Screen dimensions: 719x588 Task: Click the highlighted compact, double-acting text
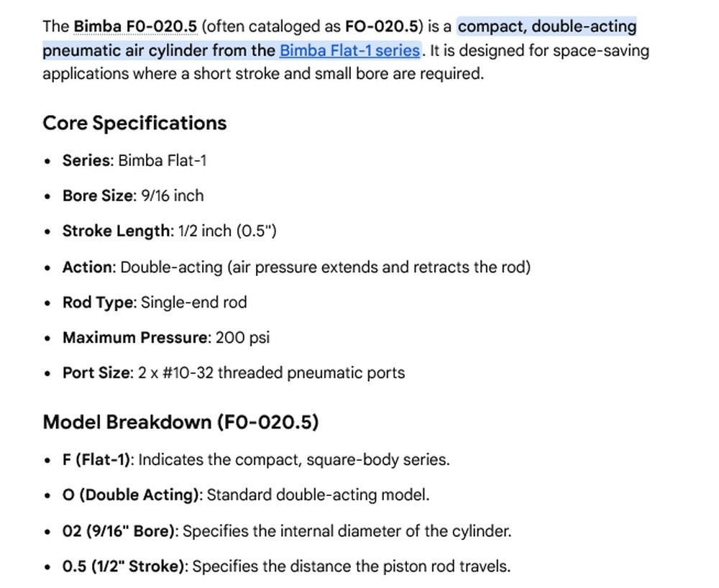[547, 27]
